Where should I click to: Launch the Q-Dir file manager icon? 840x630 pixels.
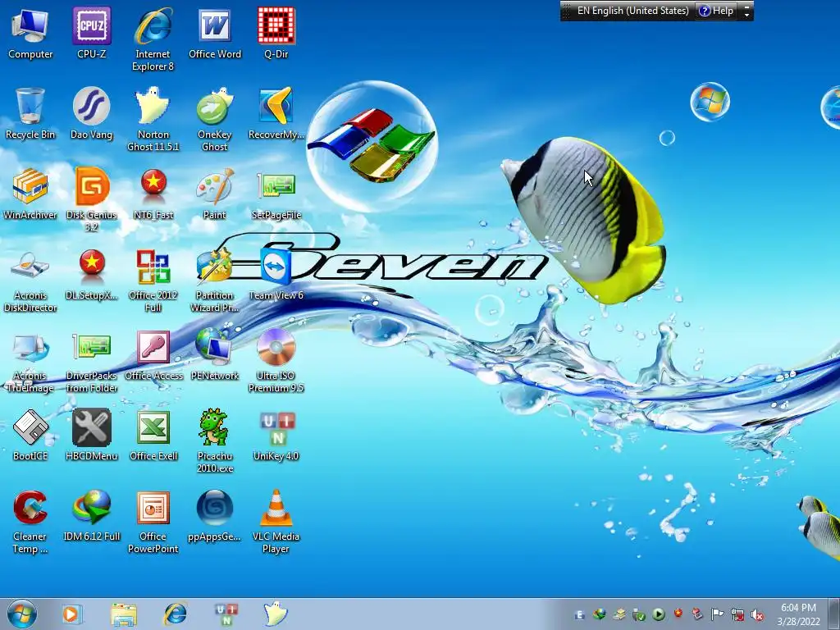pos(276,33)
